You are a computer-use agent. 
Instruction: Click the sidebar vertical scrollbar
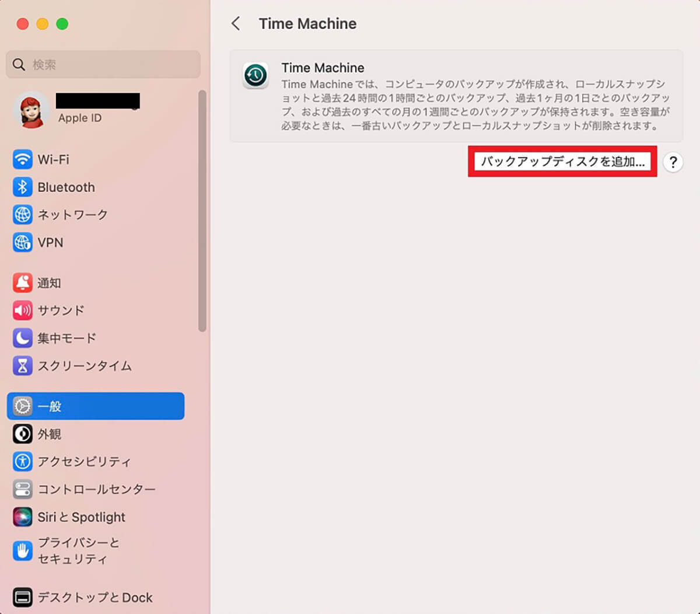coord(202,211)
